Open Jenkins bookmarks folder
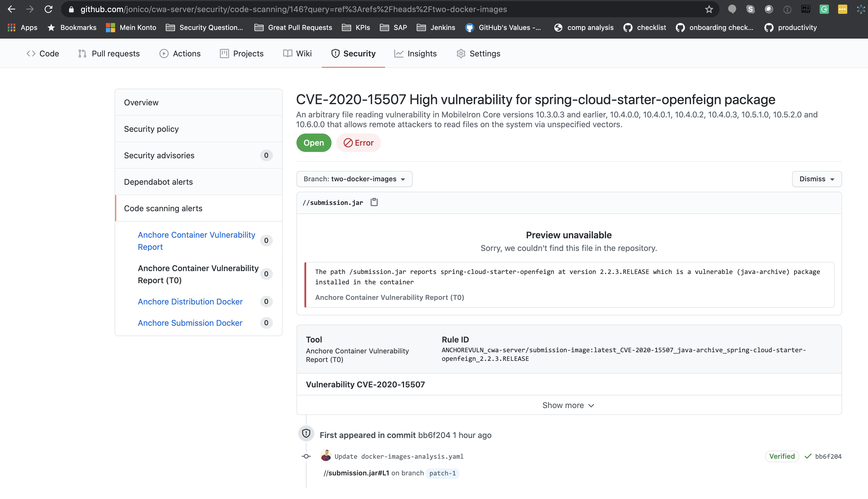 pos(436,27)
